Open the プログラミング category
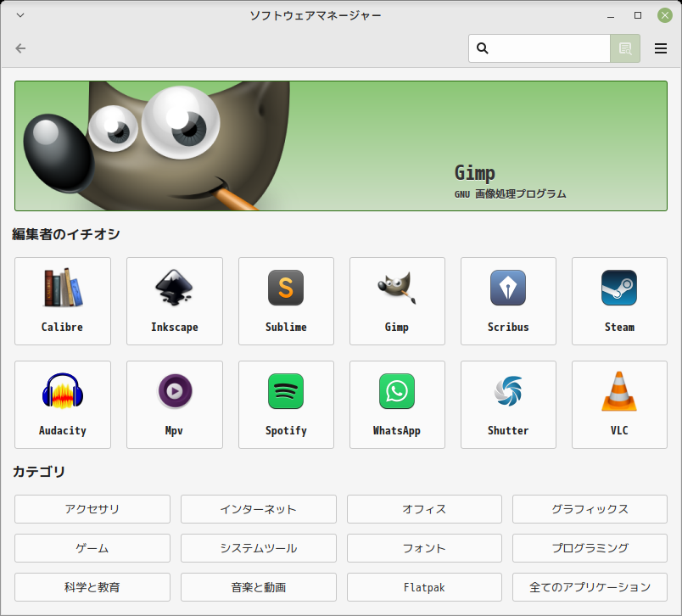682x616 pixels. click(590, 548)
